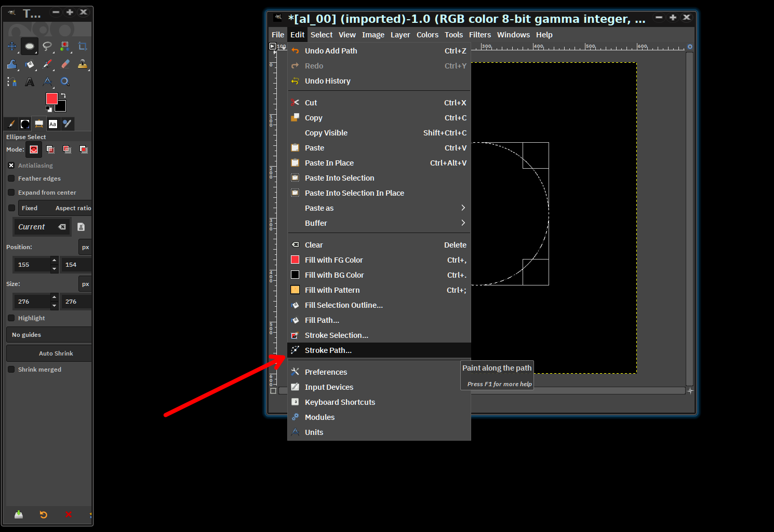Open the red foreground color swatch
The image size is (774, 532).
coord(50,98)
